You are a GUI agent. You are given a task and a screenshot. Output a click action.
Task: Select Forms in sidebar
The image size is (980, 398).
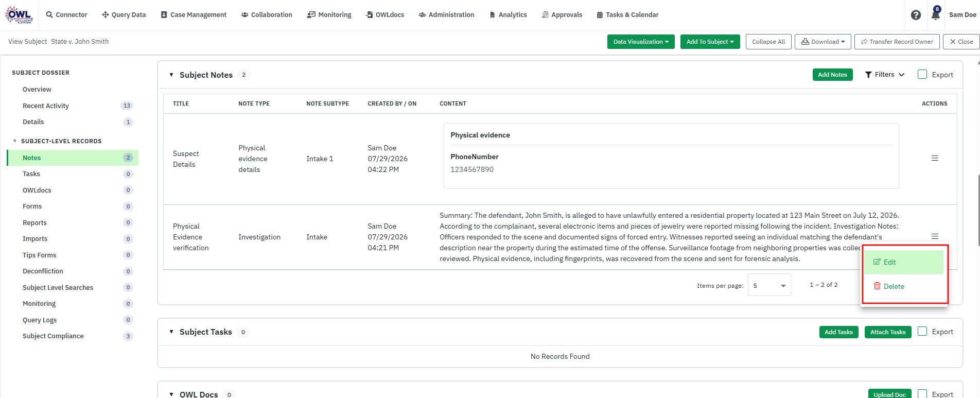point(32,206)
